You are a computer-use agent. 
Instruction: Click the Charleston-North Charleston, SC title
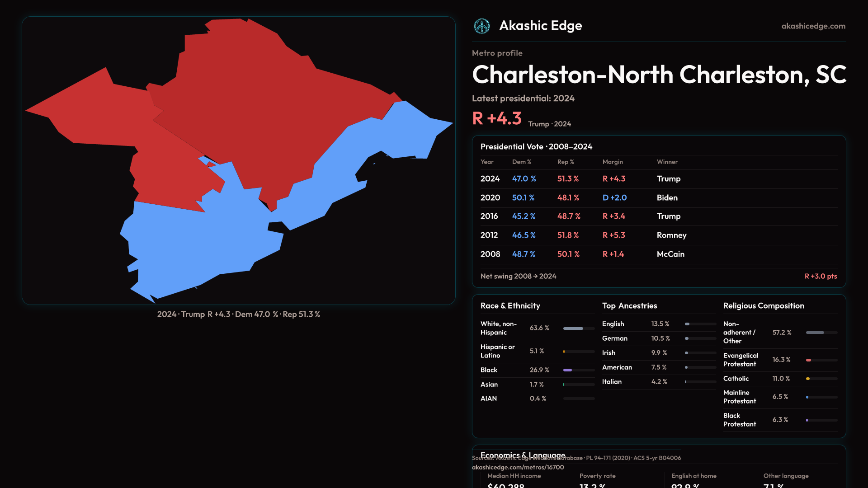click(x=659, y=75)
